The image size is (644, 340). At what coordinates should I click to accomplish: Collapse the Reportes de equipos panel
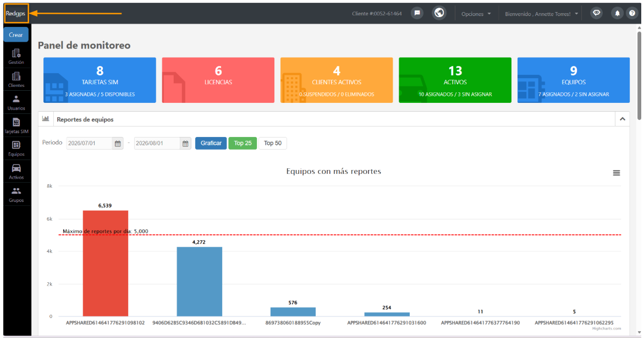pyautogui.click(x=623, y=119)
